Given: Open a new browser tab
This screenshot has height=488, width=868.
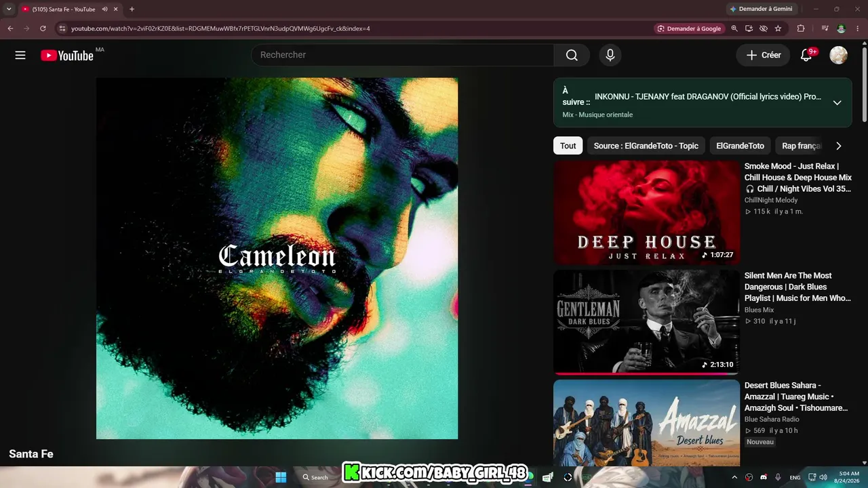Looking at the screenshot, I should coord(132,9).
